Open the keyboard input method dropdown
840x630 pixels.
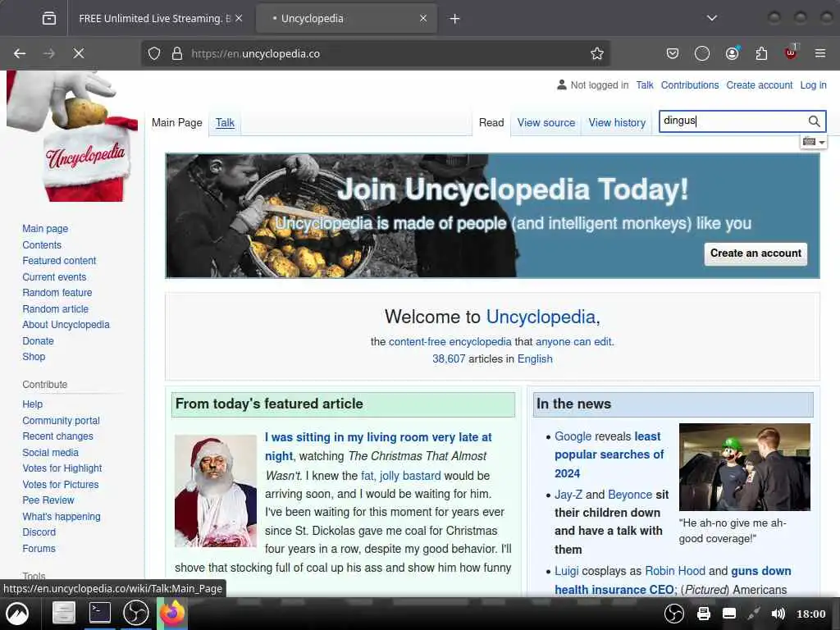tap(813, 142)
